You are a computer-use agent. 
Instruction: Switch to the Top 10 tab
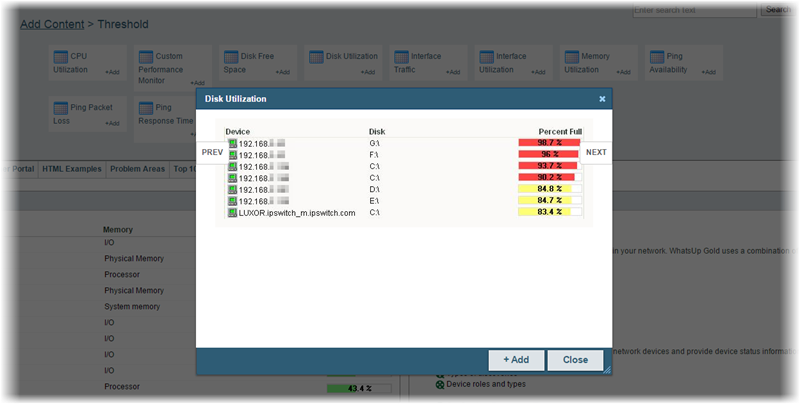click(184, 169)
